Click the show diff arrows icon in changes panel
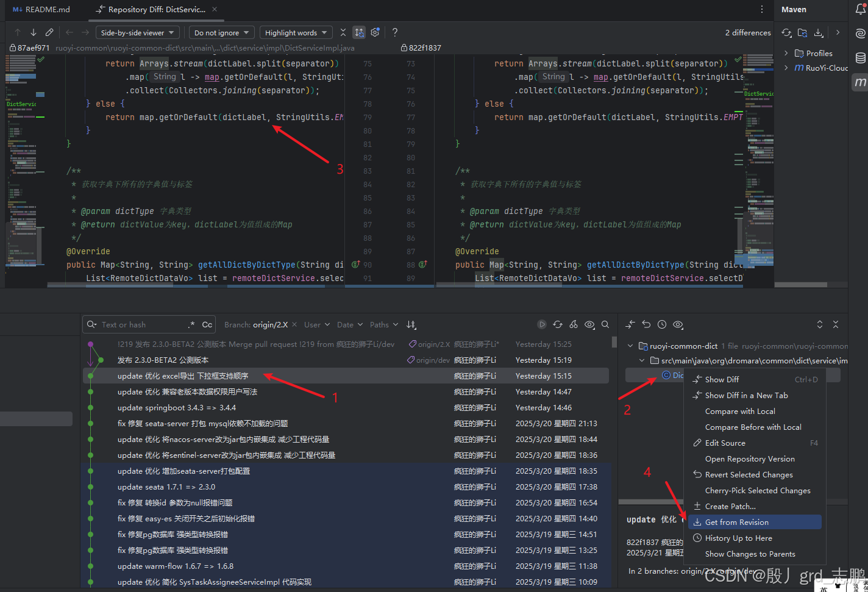Viewport: 868px width, 592px height. pos(630,324)
